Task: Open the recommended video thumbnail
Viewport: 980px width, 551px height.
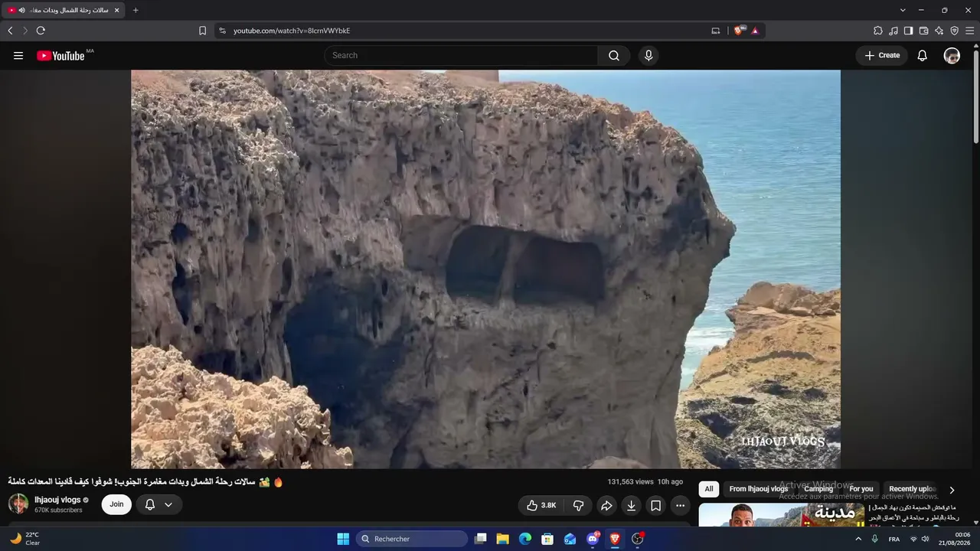Action: 782,515
